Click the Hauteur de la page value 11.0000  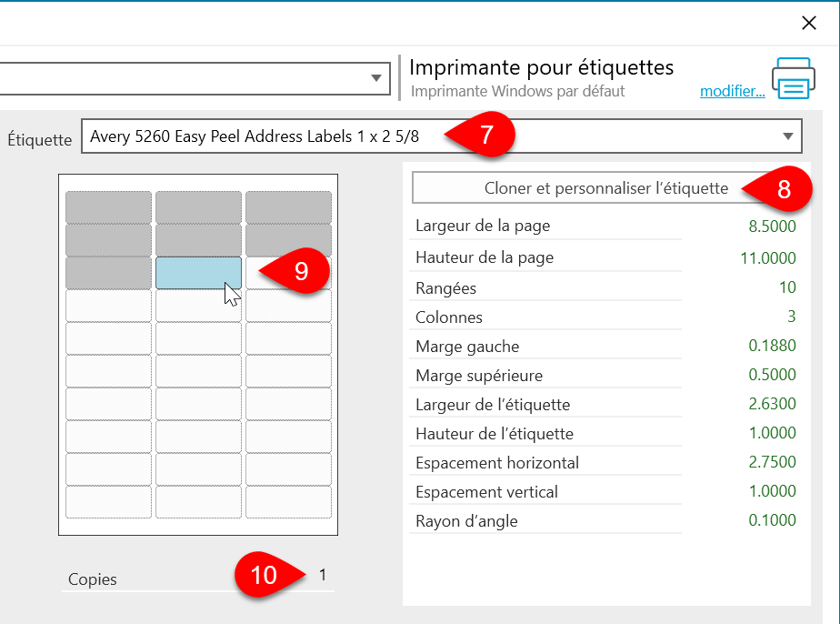[767, 258]
